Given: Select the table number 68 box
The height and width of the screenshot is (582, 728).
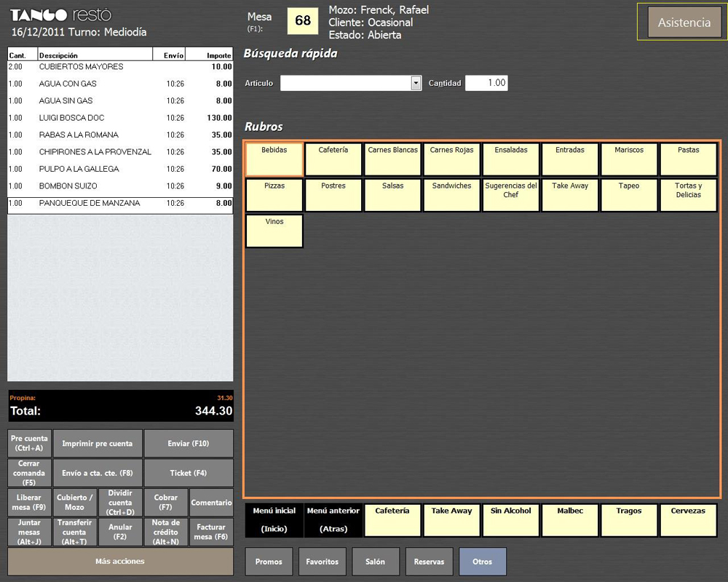Looking at the screenshot, I should [x=303, y=20].
